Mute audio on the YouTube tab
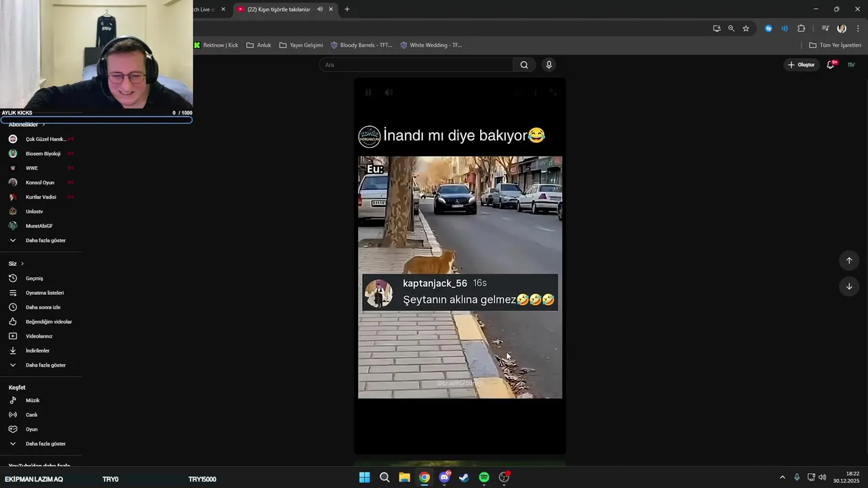This screenshot has height=488, width=868. 319,9
